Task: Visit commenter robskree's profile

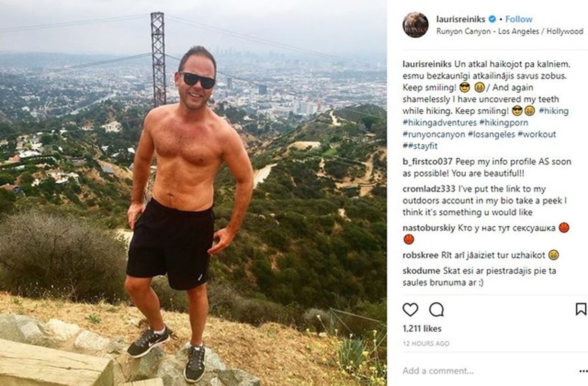Action: click(x=421, y=255)
